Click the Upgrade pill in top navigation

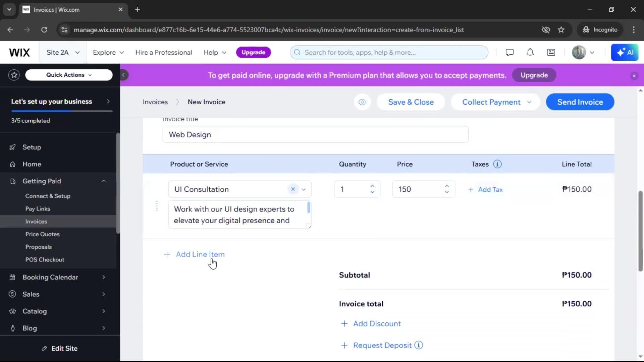(x=254, y=53)
